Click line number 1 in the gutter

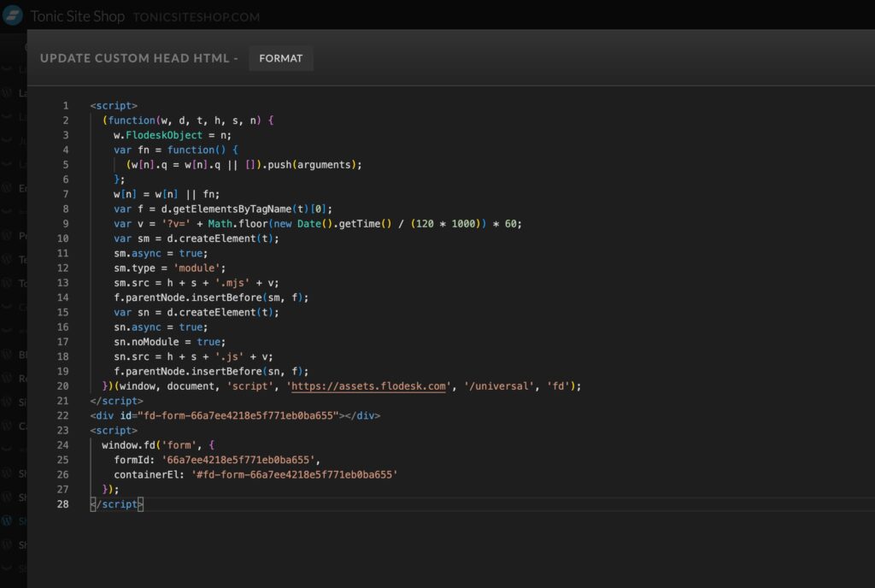[x=65, y=105]
